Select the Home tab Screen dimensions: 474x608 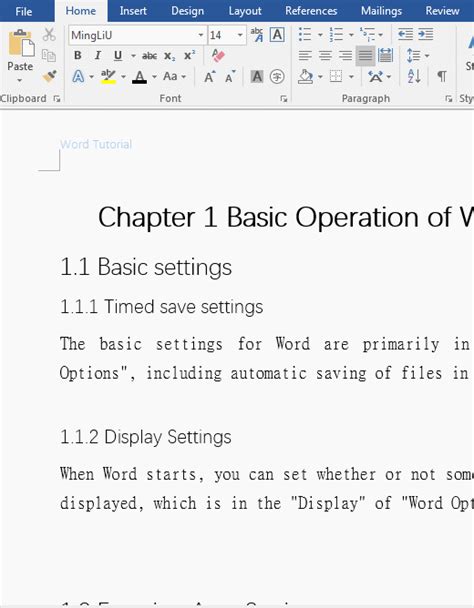[x=81, y=11]
